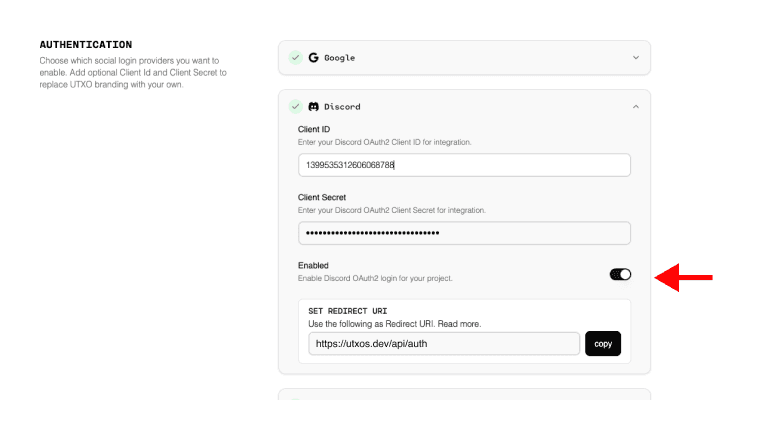Viewport: 768px width, 440px height.
Task: Click the green checkmark beside Discord
Action: (295, 106)
